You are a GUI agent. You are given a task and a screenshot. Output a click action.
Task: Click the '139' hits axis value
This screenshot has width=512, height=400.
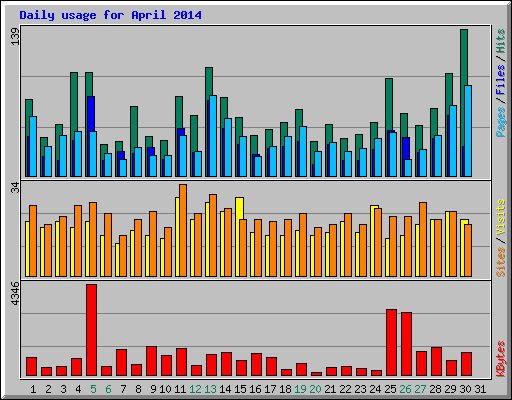[x=15, y=37]
